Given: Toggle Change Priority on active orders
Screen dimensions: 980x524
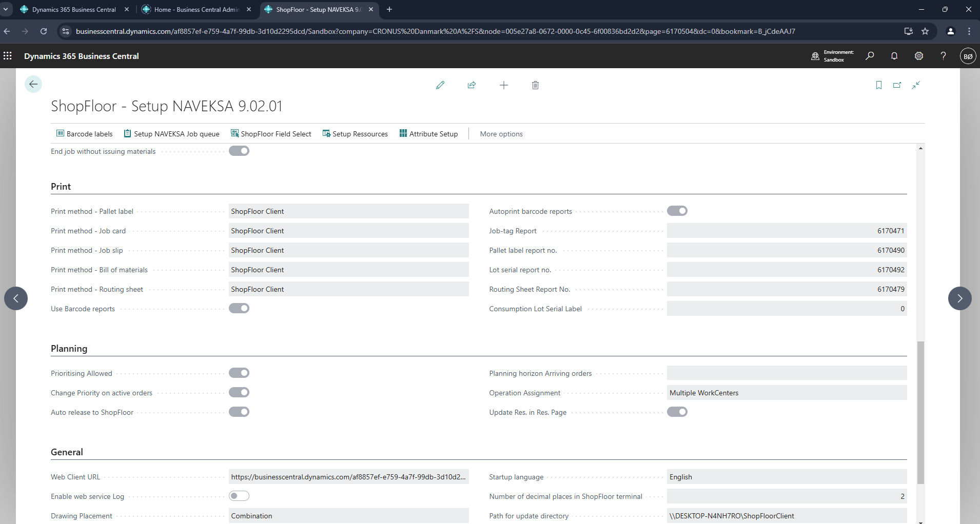Looking at the screenshot, I should [239, 392].
